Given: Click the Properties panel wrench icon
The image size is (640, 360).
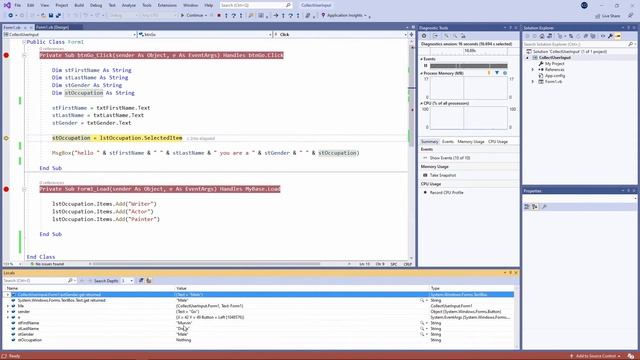Looking at the screenshot, I should point(544,207).
